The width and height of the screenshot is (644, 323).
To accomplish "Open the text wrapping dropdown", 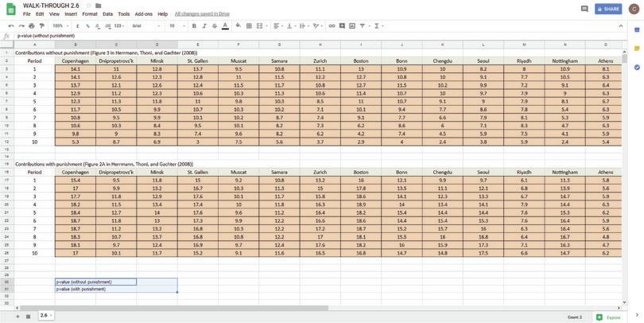I will click(x=304, y=26).
